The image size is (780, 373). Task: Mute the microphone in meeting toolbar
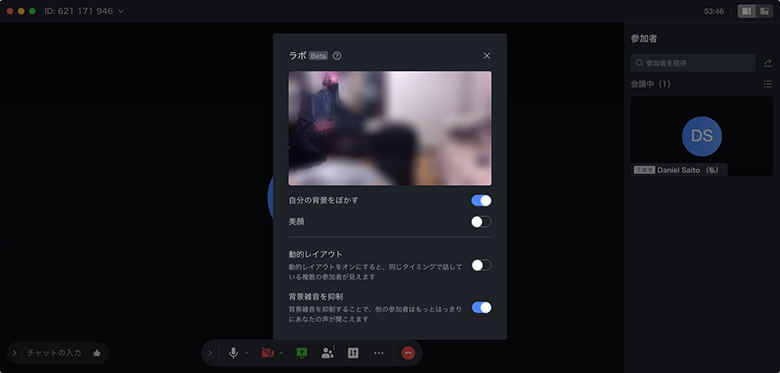pos(233,353)
